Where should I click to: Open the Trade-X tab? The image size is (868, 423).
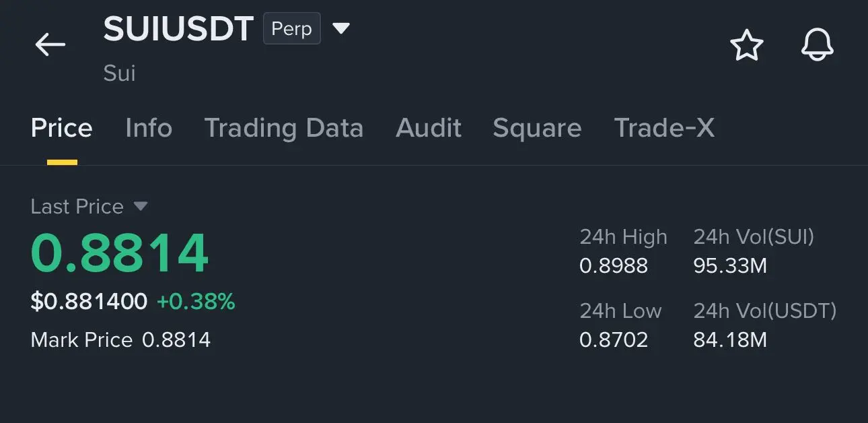(x=664, y=128)
